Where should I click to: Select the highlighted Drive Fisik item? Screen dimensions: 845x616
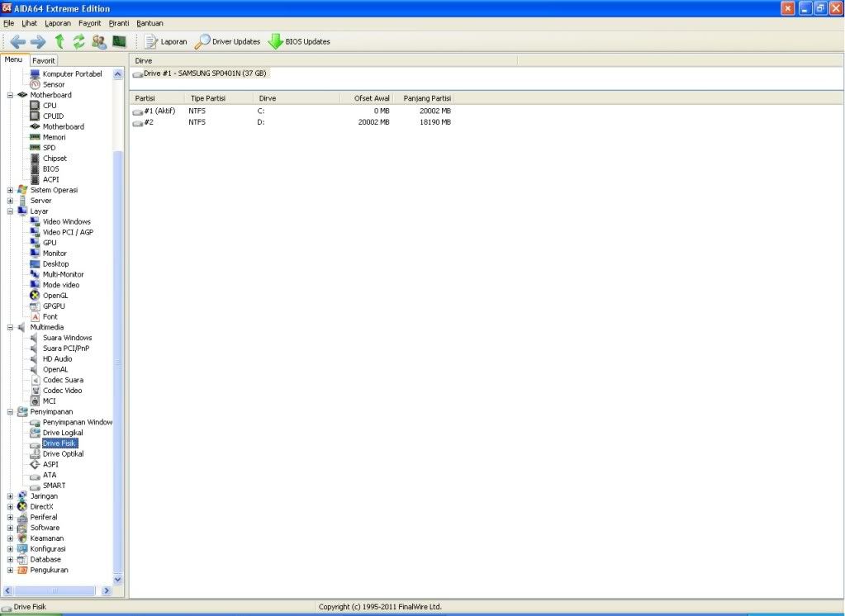pyautogui.click(x=59, y=443)
